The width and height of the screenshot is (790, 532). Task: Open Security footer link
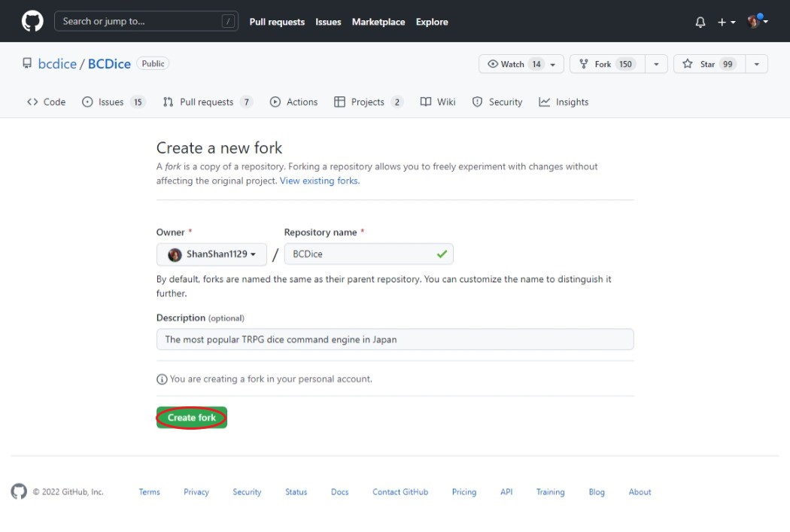[247, 491]
